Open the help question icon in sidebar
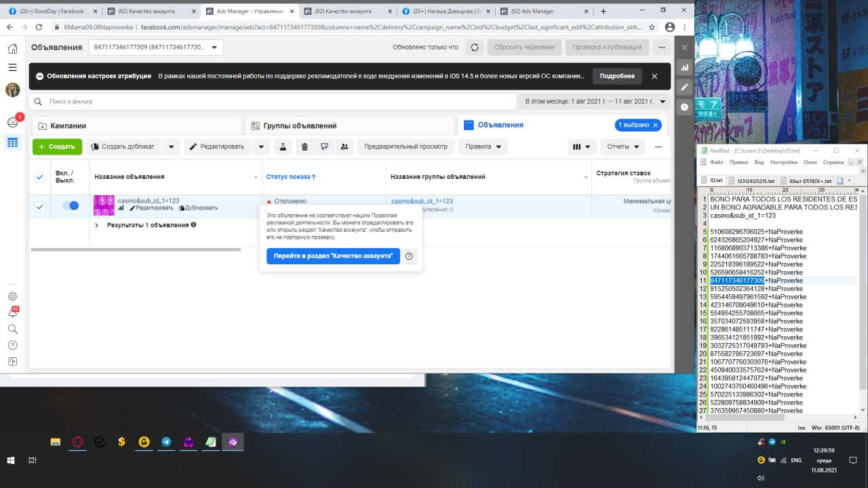This screenshot has width=868, height=488. 12,345
